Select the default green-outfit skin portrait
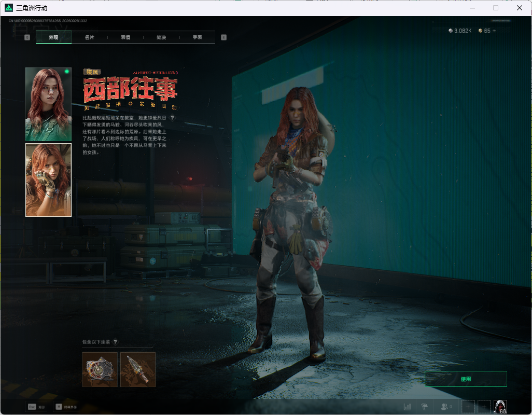Image resolution: width=532 pixels, height=415 pixels. coord(49,104)
